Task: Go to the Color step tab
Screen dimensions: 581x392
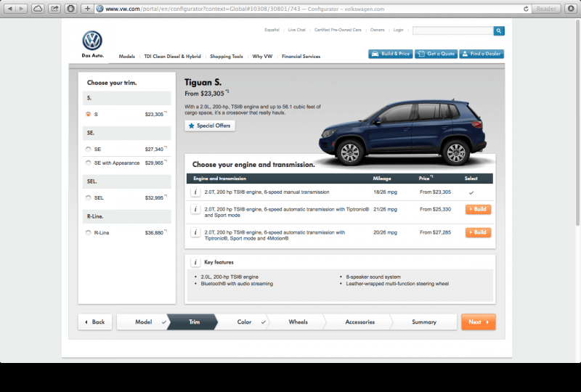Action: (244, 322)
